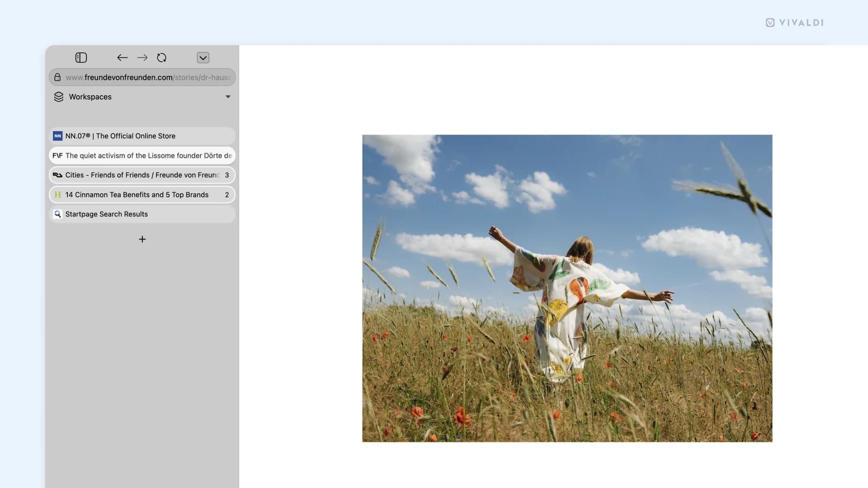Image resolution: width=868 pixels, height=488 pixels.
Task: Click the lock icon in address bar
Action: tap(57, 77)
